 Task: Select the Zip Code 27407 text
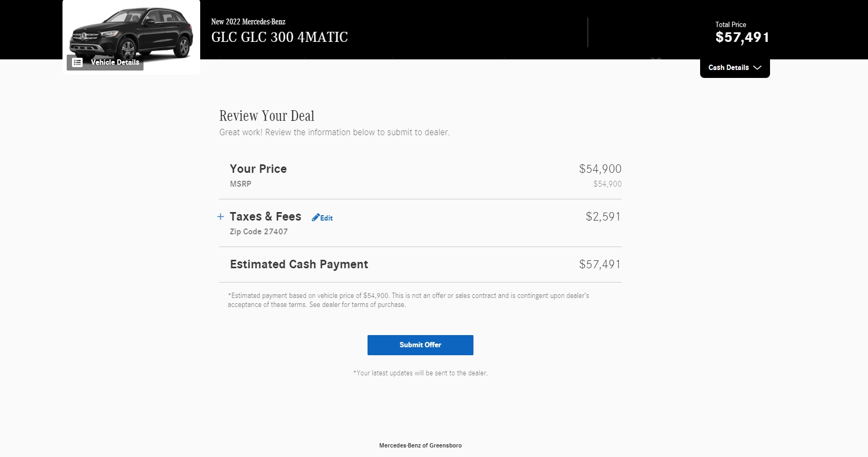click(x=259, y=232)
